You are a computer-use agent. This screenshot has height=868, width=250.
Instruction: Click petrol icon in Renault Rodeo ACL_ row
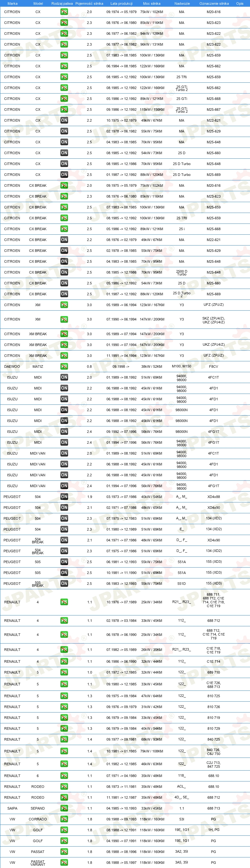click(64, 787)
